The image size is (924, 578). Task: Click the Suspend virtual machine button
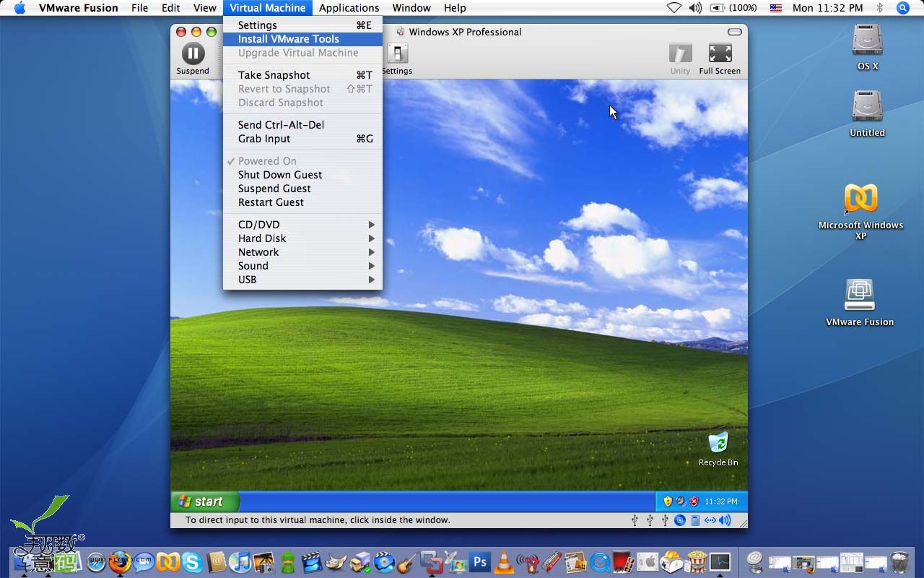click(192, 54)
